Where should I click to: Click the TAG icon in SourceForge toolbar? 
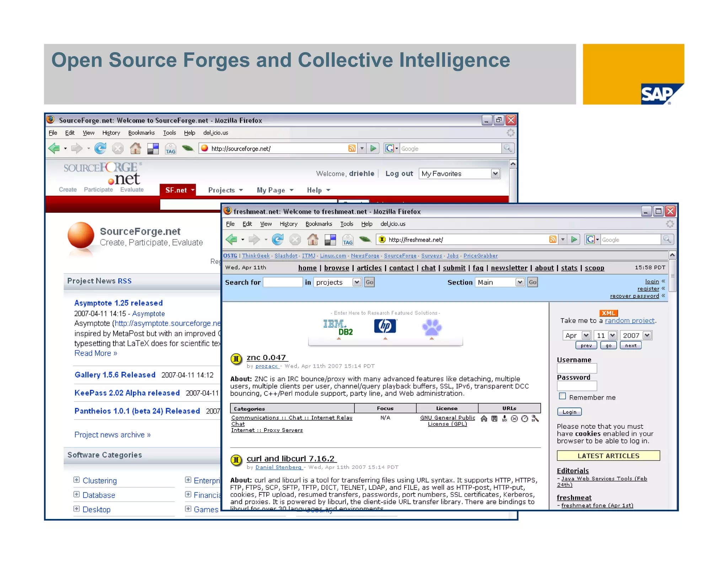point(171,148)
